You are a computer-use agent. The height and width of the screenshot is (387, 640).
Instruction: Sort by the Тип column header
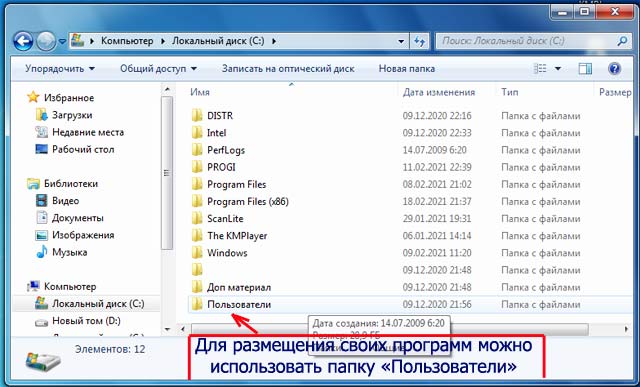[510, 92]
